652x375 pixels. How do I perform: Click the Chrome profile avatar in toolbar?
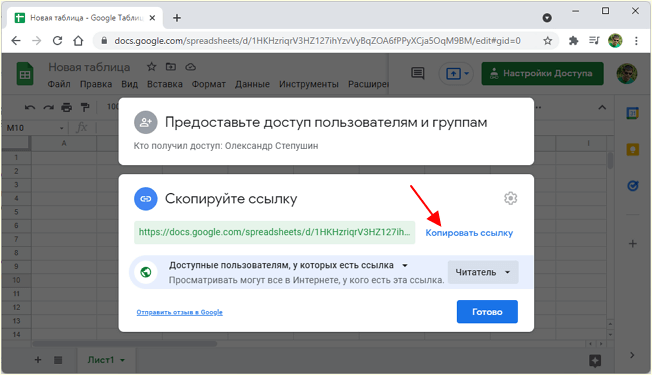coord(615,41)
